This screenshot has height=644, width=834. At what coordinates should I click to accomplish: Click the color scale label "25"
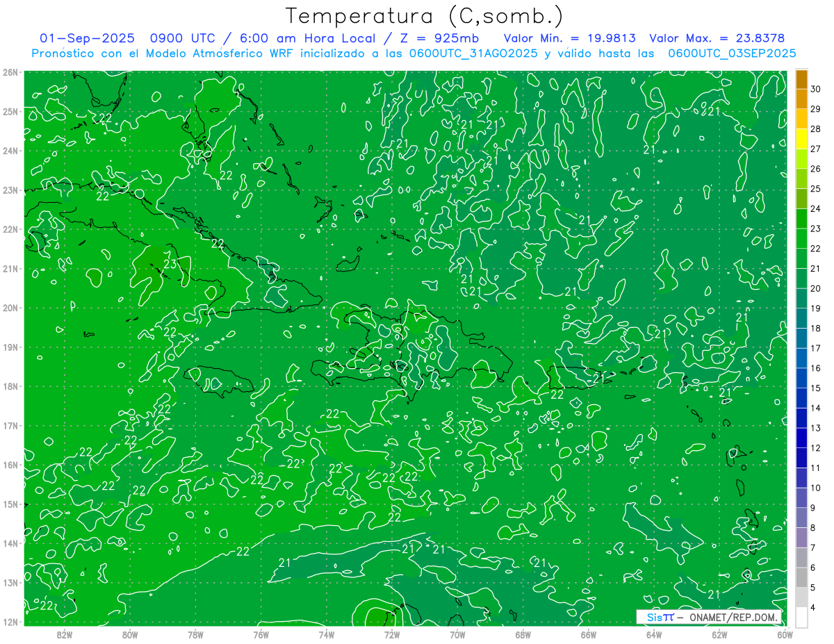(816, 189)
